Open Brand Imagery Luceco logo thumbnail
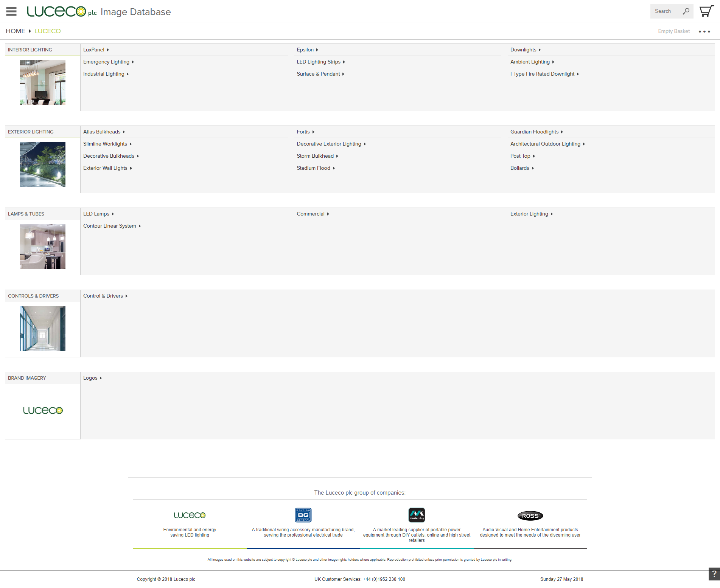Screen dimensions: 720x588 [43, 411]
